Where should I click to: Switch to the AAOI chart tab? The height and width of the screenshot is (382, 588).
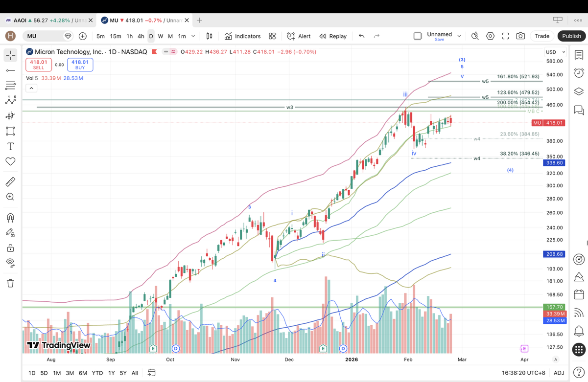click(47, 21)
